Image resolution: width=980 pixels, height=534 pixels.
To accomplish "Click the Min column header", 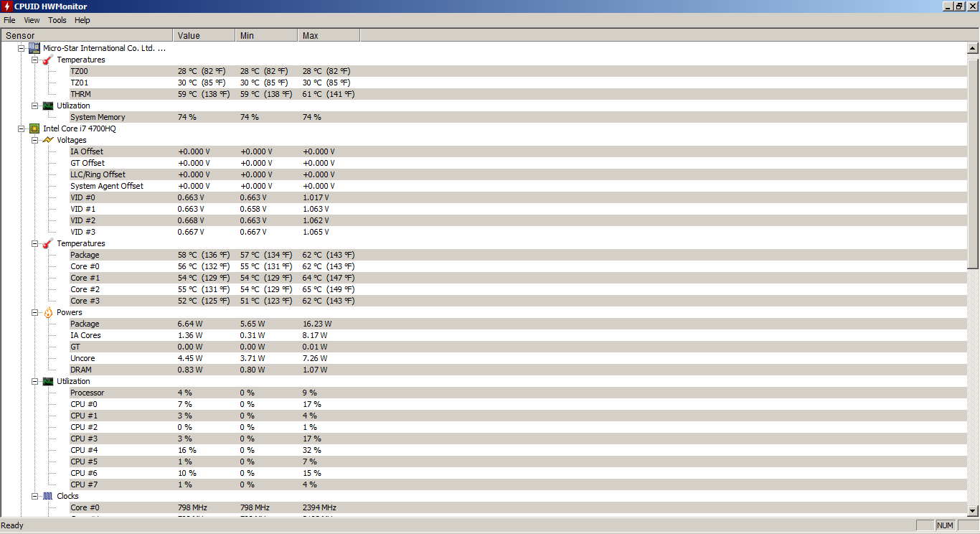I will click(266, 35).
